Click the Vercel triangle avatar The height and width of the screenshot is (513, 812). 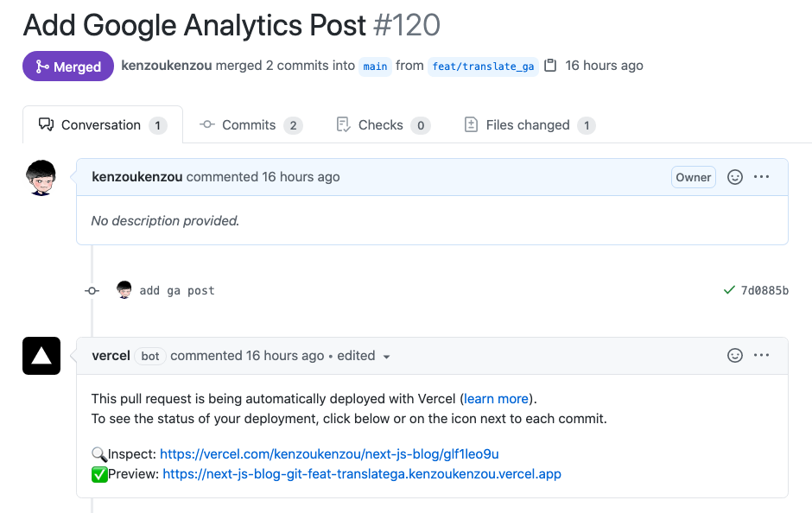(x=41, y=356)
